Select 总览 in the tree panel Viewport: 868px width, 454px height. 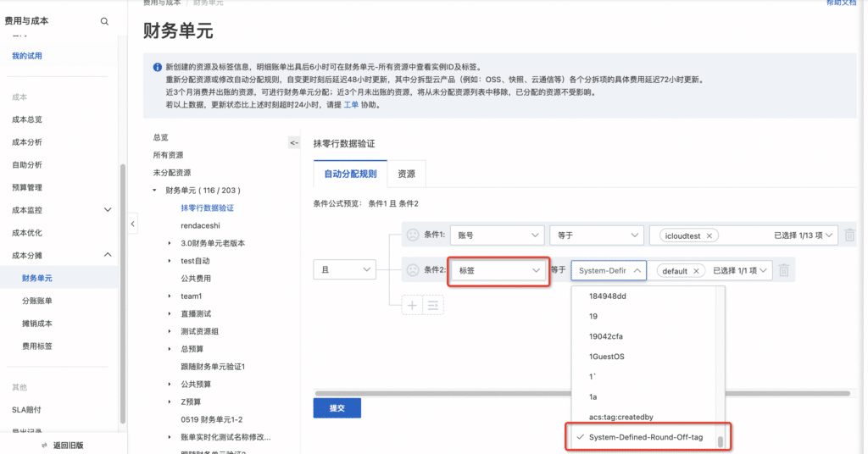tap(160, 137)
